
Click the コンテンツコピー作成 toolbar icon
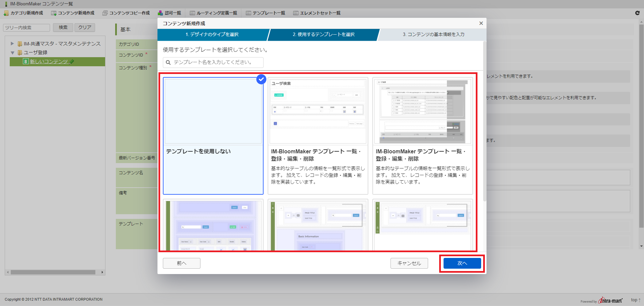click(105, 13)
